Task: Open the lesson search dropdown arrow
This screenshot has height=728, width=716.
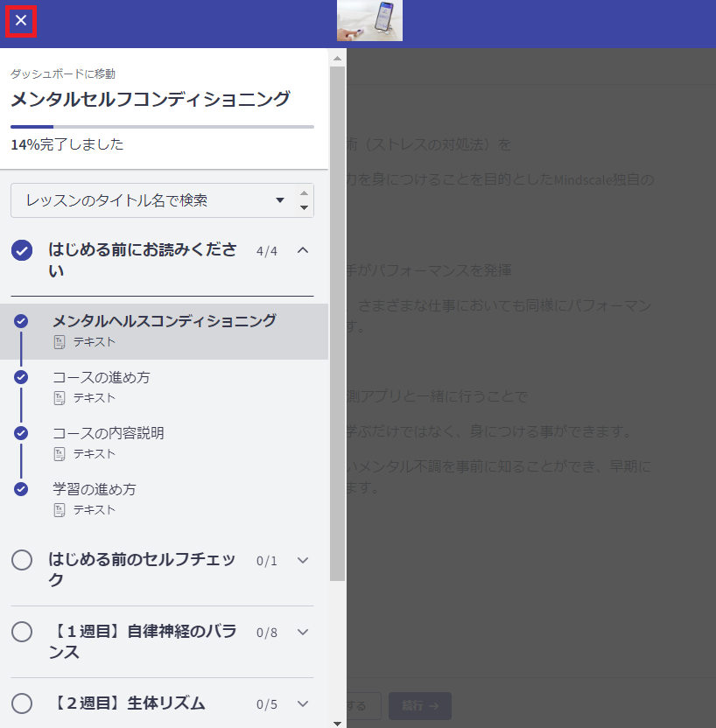Action: click(280, 200)
